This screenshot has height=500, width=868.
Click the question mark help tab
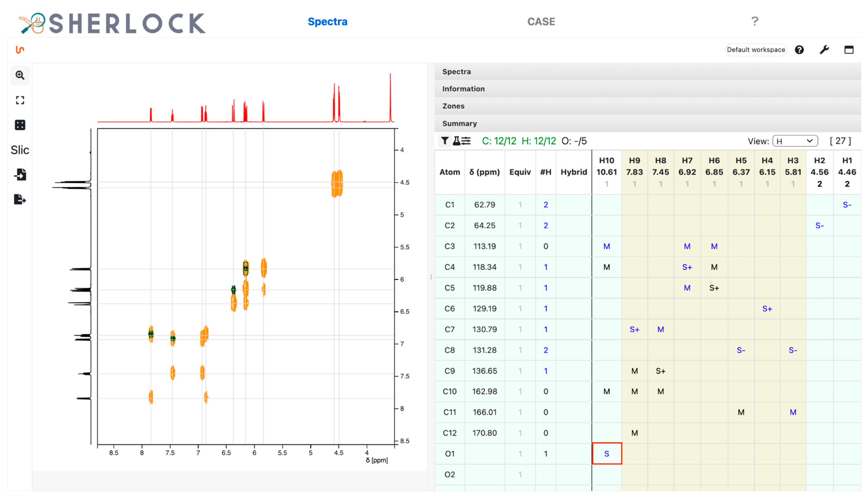pos(754,22)
